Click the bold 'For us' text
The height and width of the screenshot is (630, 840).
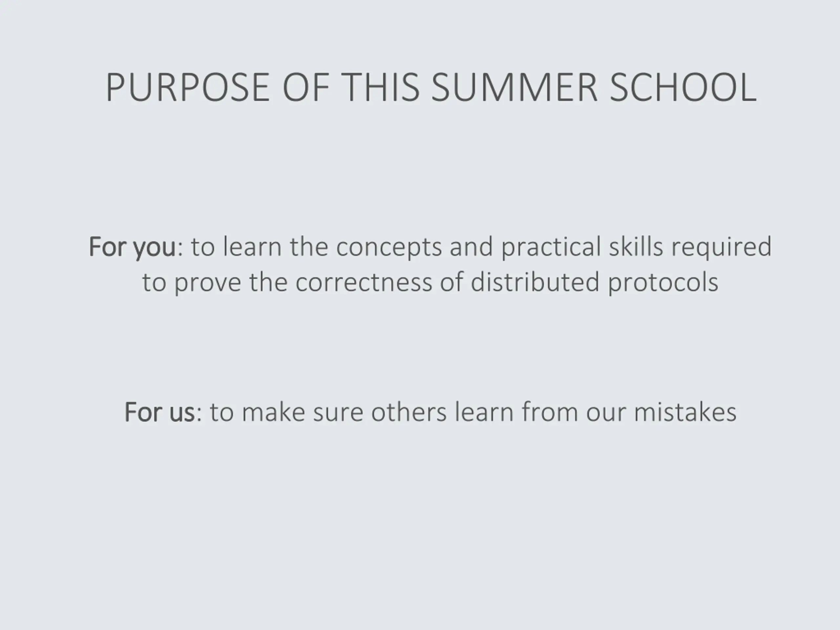159,412
